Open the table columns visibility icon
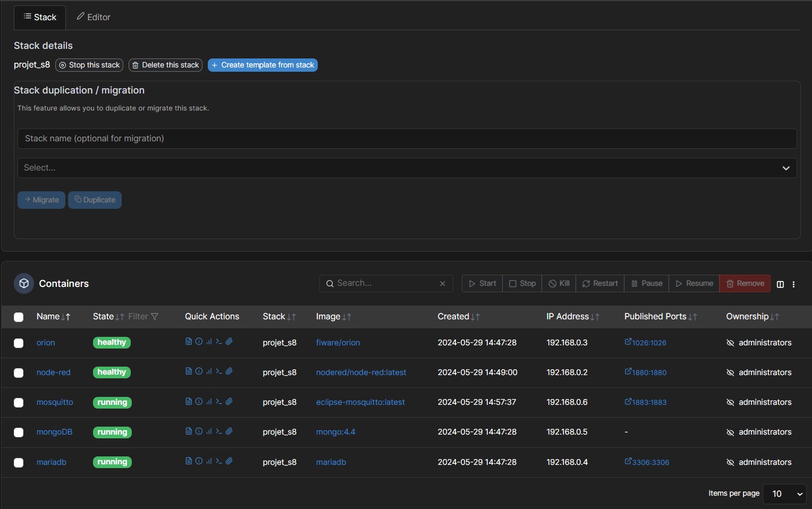 pos(780,284)
